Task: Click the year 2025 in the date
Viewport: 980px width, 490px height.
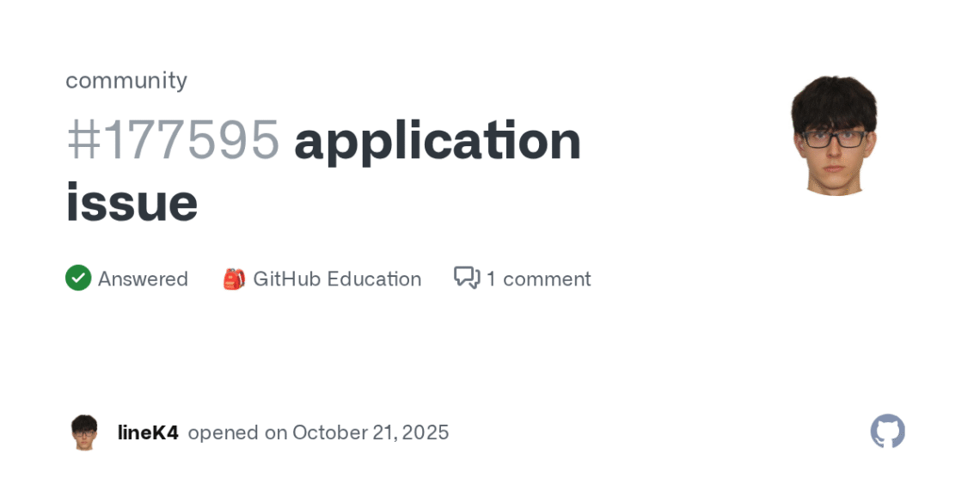Action: [428, 432]
